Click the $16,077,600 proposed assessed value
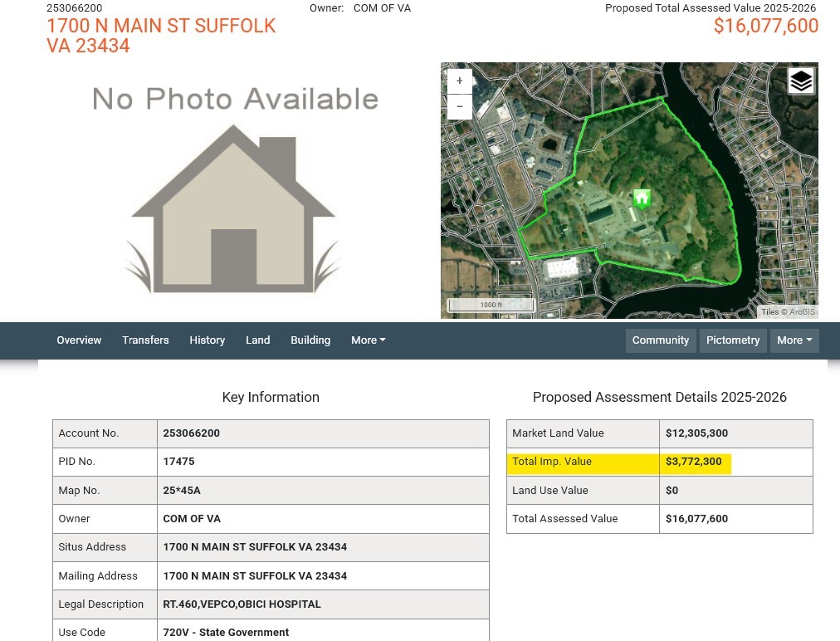 pyautogui.click(x=765, y=26)
